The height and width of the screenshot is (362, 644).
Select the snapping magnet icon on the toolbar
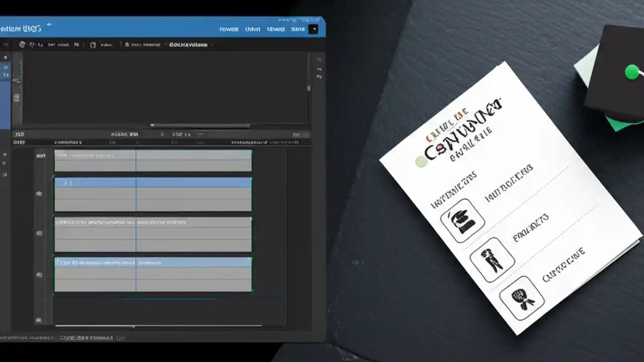pyautogui.click(x=127, y=45)
